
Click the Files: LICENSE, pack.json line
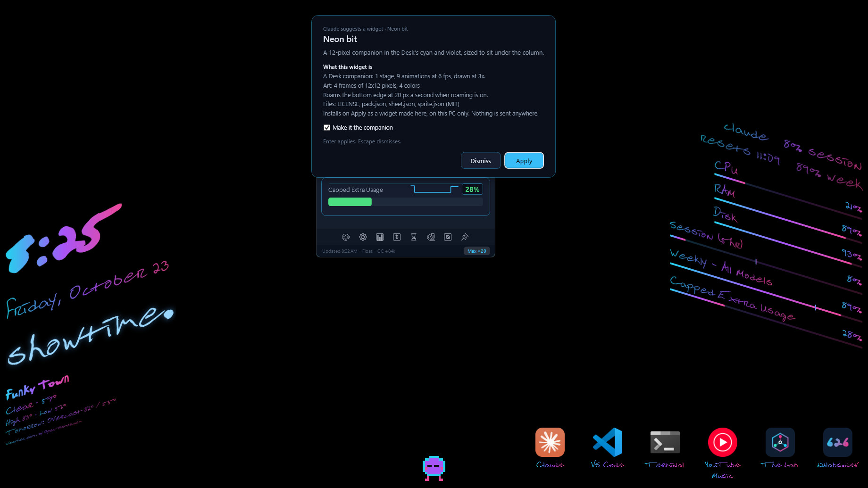click(391, 104)
